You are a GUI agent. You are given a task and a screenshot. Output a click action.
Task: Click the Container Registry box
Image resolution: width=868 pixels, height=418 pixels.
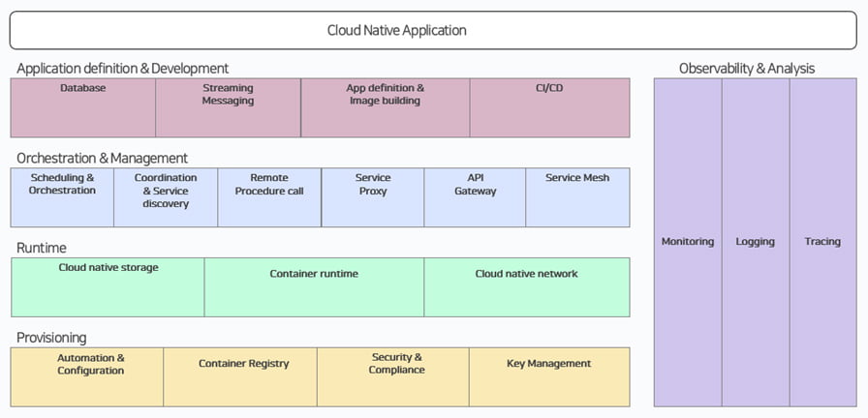click(x=240, y=377)
